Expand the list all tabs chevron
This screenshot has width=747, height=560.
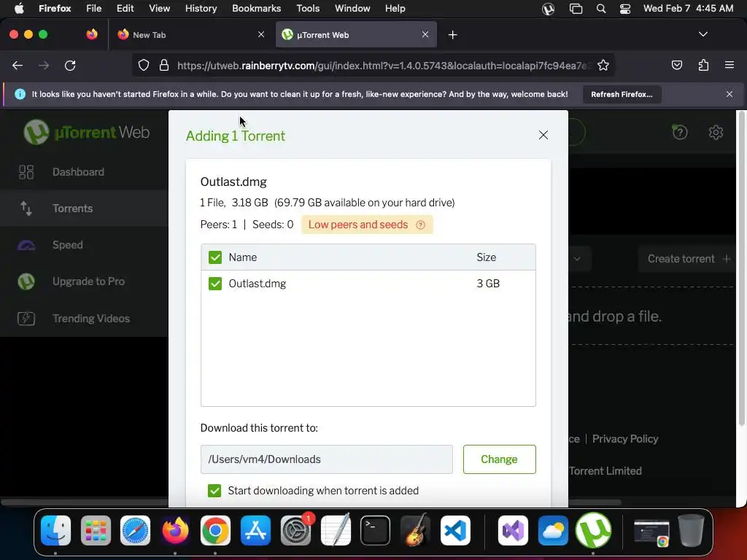click(703, 34)
